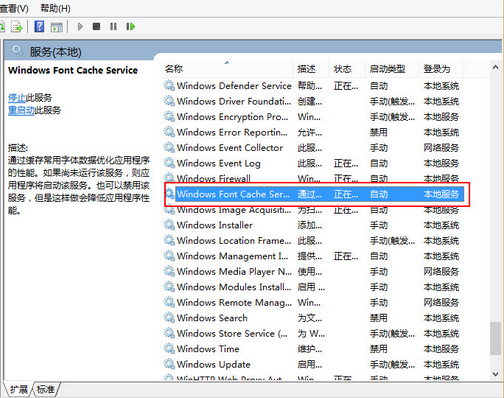Click the export list toolbar icon
This screenshot has height=398, width=504.
point(16,27)
